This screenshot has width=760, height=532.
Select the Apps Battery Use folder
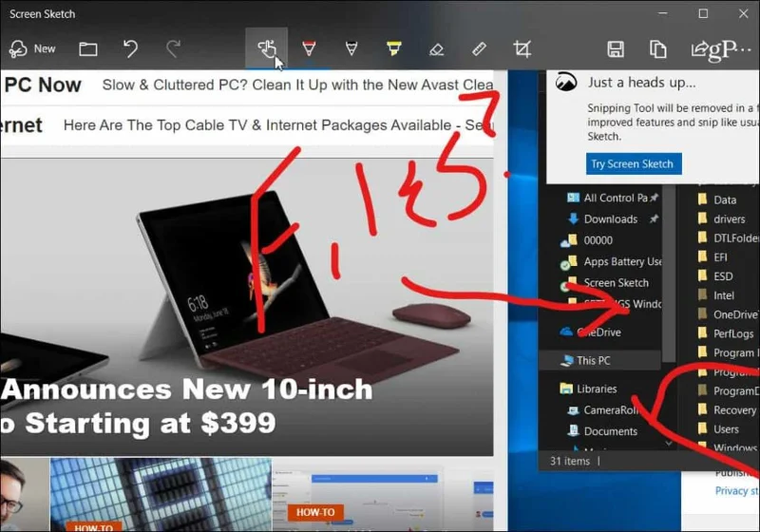tap(612, 261)
